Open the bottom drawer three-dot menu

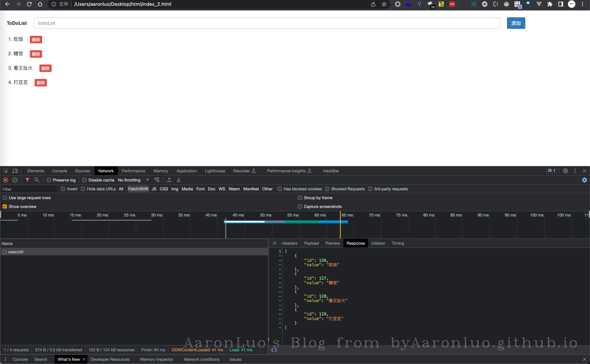click(x=5, y=359)
